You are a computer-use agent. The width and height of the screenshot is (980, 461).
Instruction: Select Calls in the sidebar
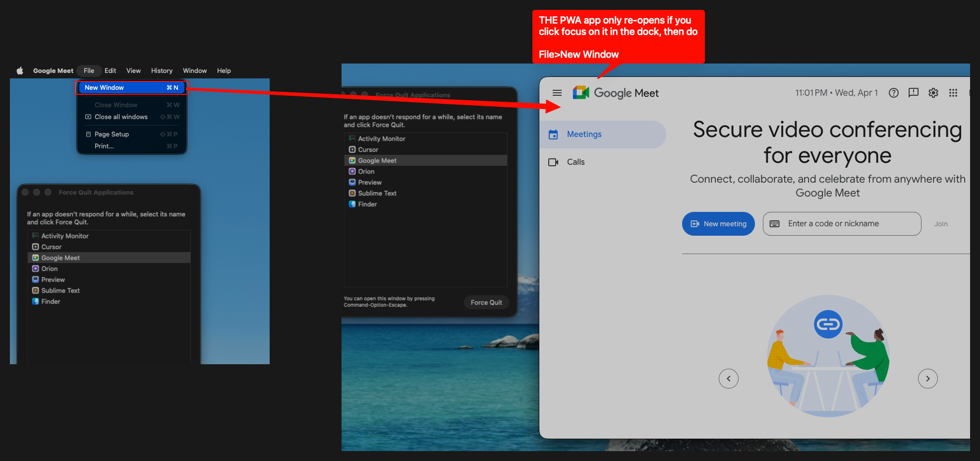pos(575,162)
